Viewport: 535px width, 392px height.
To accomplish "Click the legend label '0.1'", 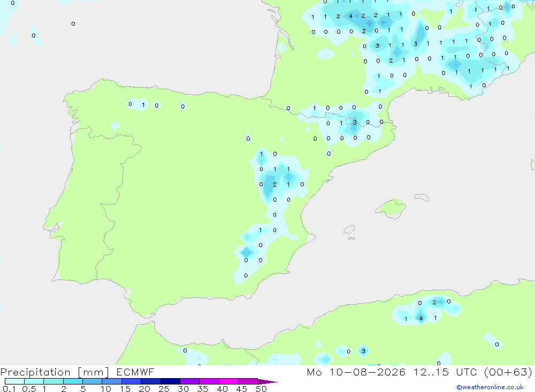I will [9, 389].
